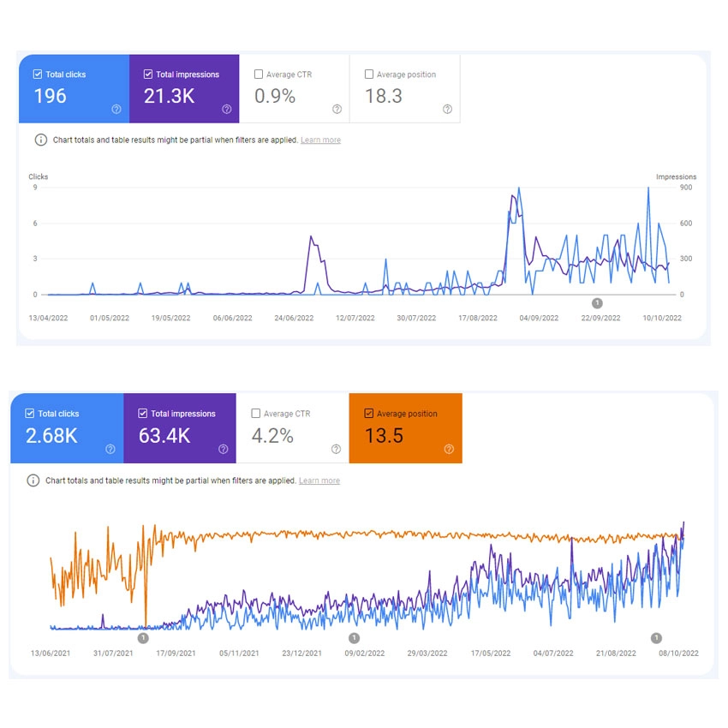Click the Clicks axis label on top chart
This screenshot has width=728, height=728.
click(x=38, y=176)
